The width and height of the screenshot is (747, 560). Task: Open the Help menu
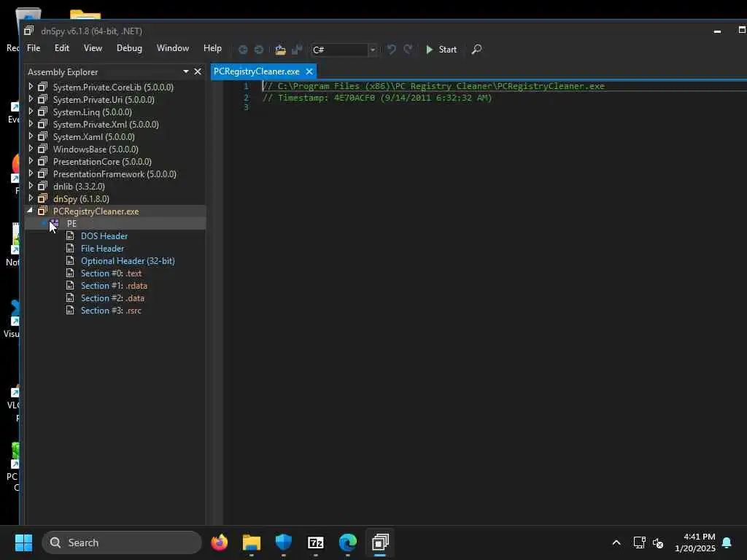pos(212,48)
